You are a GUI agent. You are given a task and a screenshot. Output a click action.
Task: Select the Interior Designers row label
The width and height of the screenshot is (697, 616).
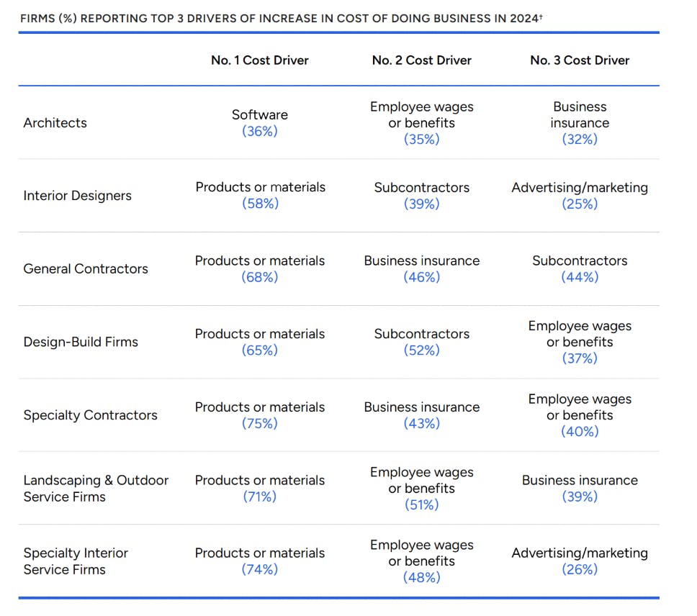click(x=77, y=196)
